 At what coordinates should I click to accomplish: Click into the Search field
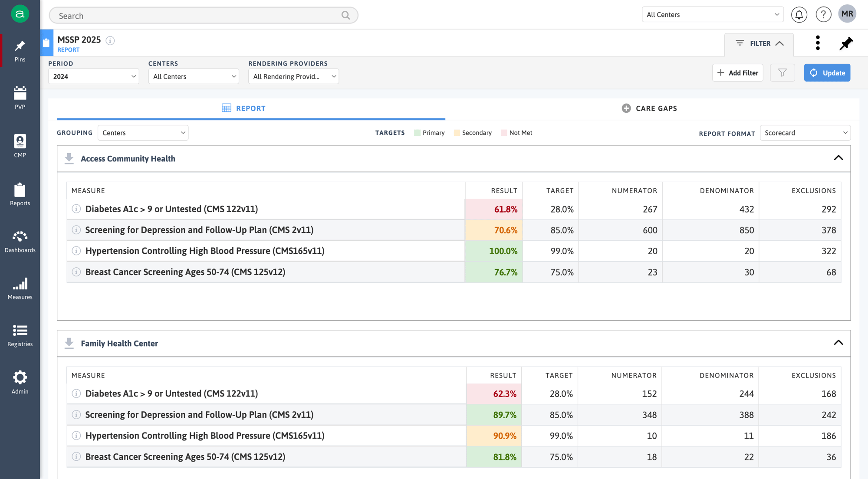click(203, 16)
